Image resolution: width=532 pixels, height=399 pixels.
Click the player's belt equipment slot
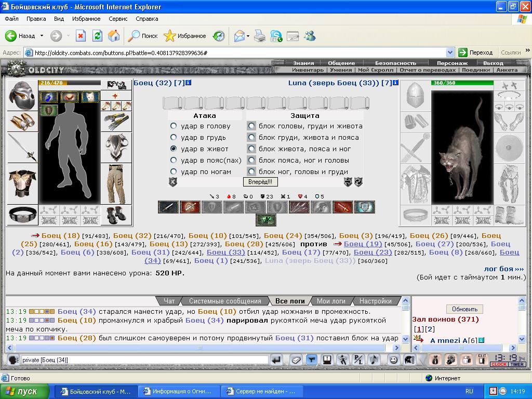click(22, 215)
